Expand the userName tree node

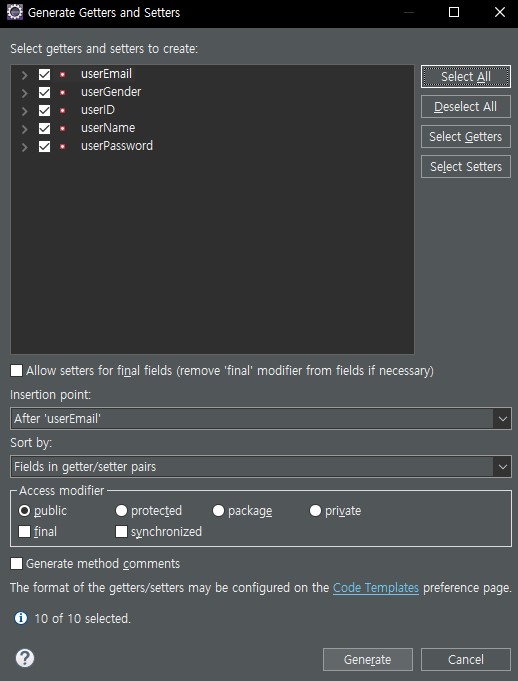25,129
